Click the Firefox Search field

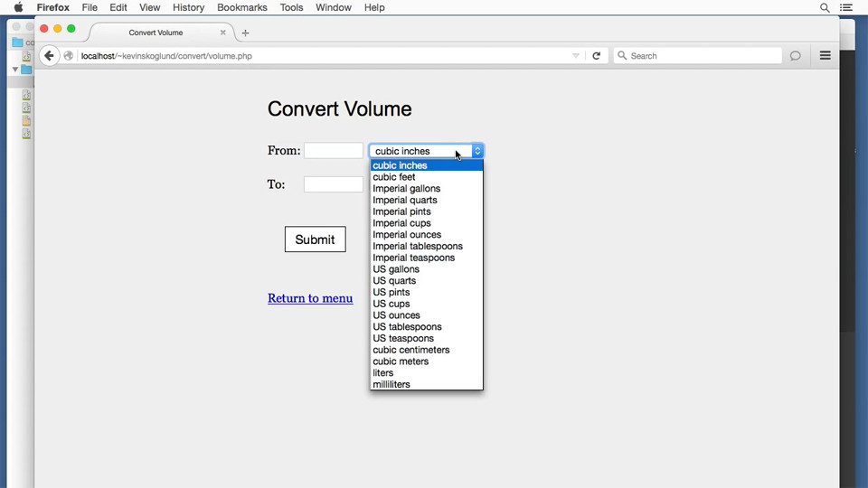[697, 55]
